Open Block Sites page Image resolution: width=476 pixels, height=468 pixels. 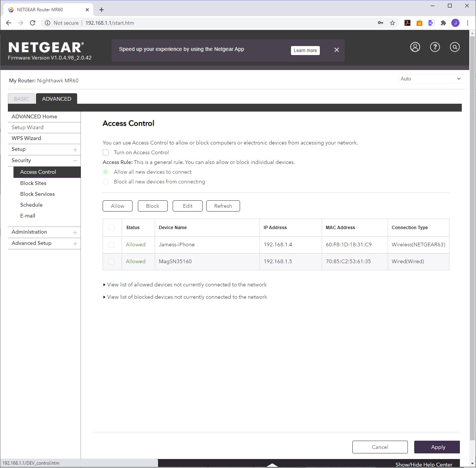[33, 183]
